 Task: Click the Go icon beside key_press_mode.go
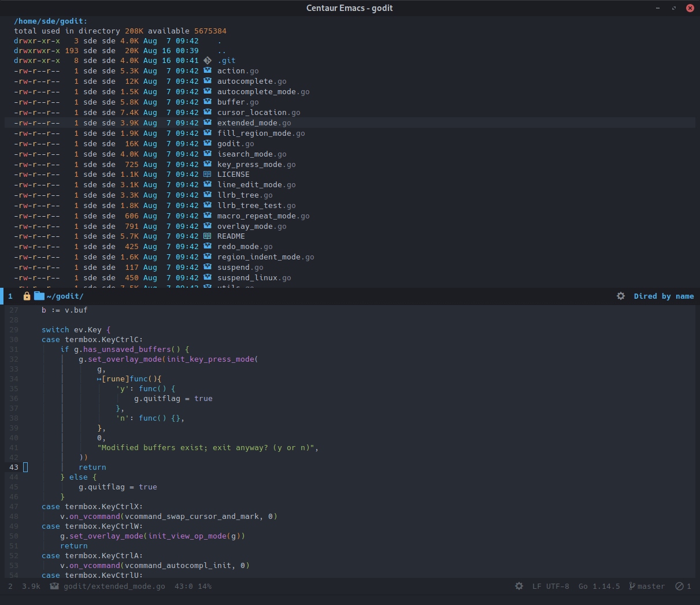[208, 164]
